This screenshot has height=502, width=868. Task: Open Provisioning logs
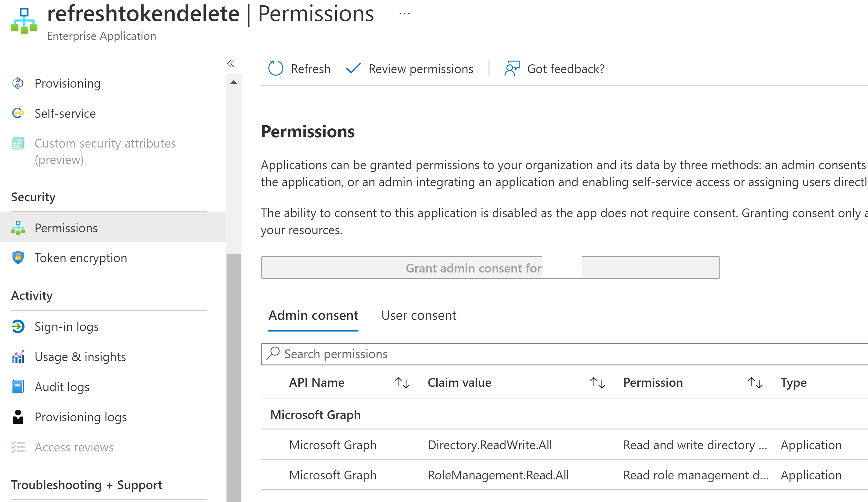(81, 417)
